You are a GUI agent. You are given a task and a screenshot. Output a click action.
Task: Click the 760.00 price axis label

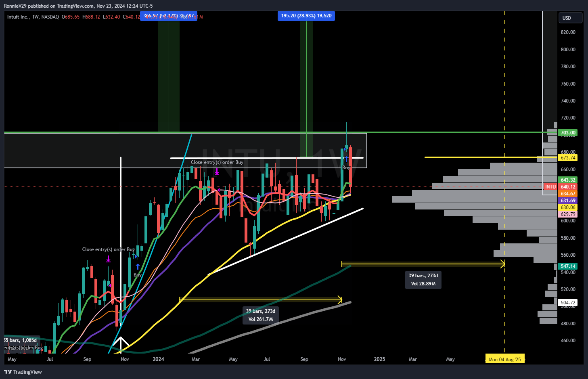[568, 84]
